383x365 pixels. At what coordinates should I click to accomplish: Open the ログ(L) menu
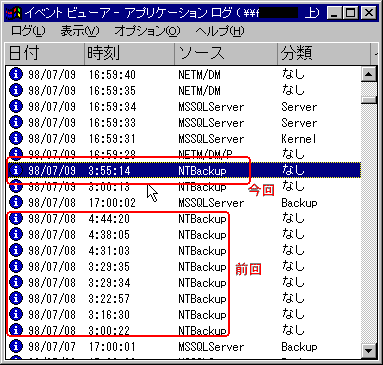(x=28, y=31)
